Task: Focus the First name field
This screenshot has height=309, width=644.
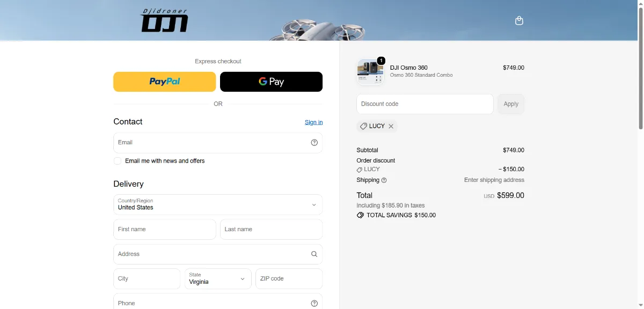Action: coord(165,229)
